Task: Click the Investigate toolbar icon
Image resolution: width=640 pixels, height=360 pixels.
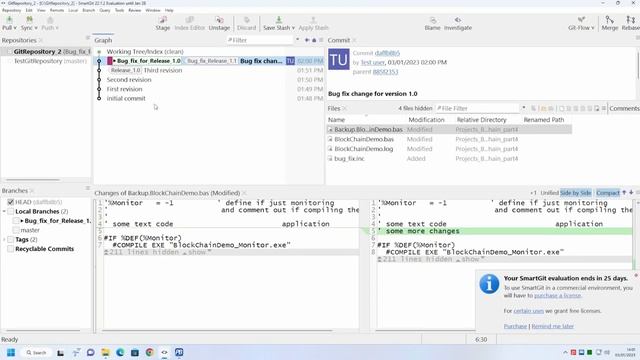Action: coord(458,20)
